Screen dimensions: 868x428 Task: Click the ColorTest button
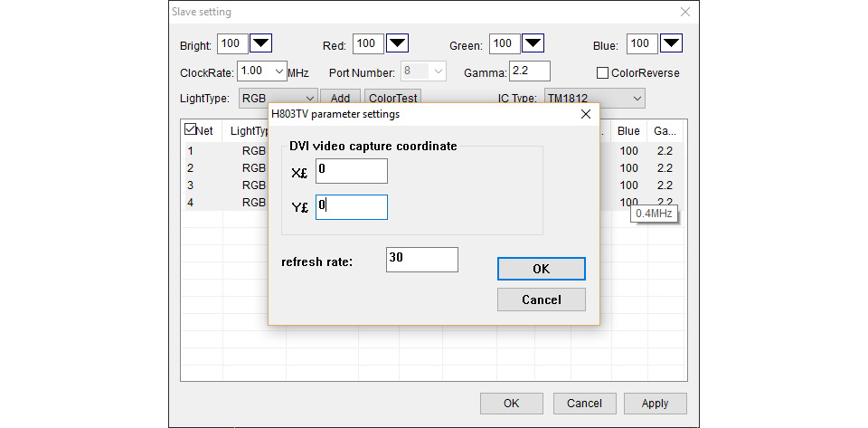tap(392, 98)
